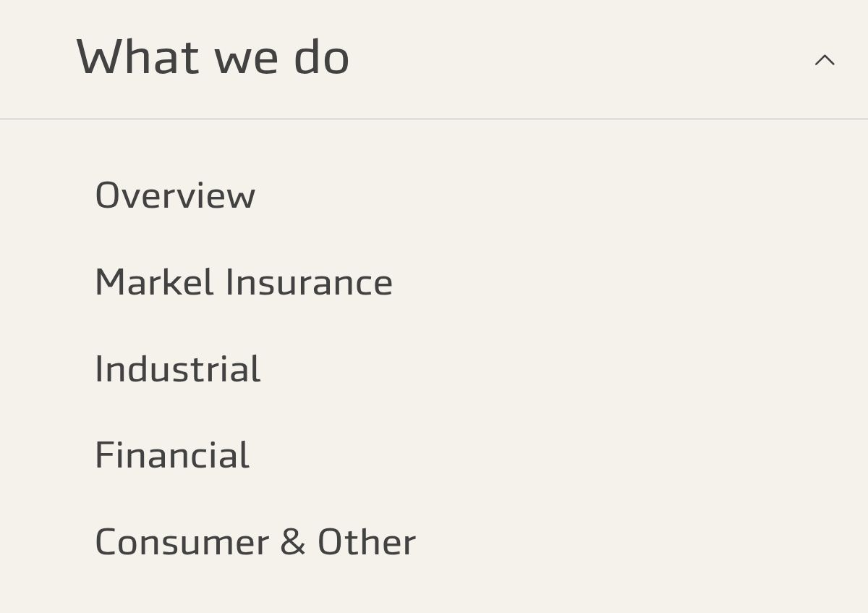The width and height of the screenshot is (868, 613).
Task: Select the Industrial menu item
Action: pos(177,369)
